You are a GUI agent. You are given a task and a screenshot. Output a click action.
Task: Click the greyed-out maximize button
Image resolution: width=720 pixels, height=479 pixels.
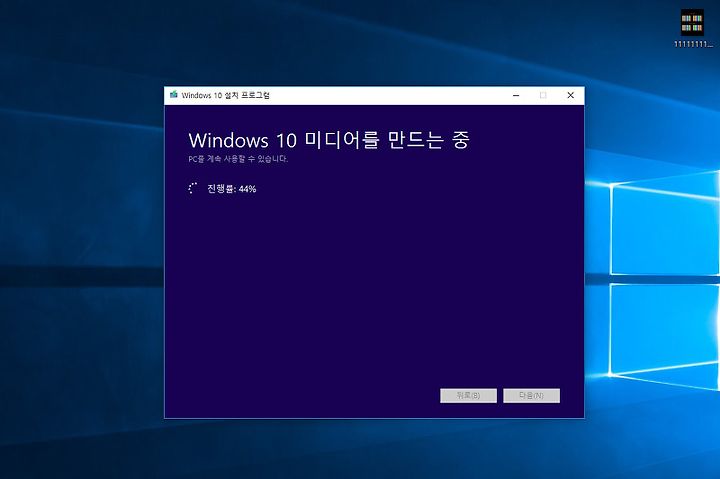tap(543, 95)
